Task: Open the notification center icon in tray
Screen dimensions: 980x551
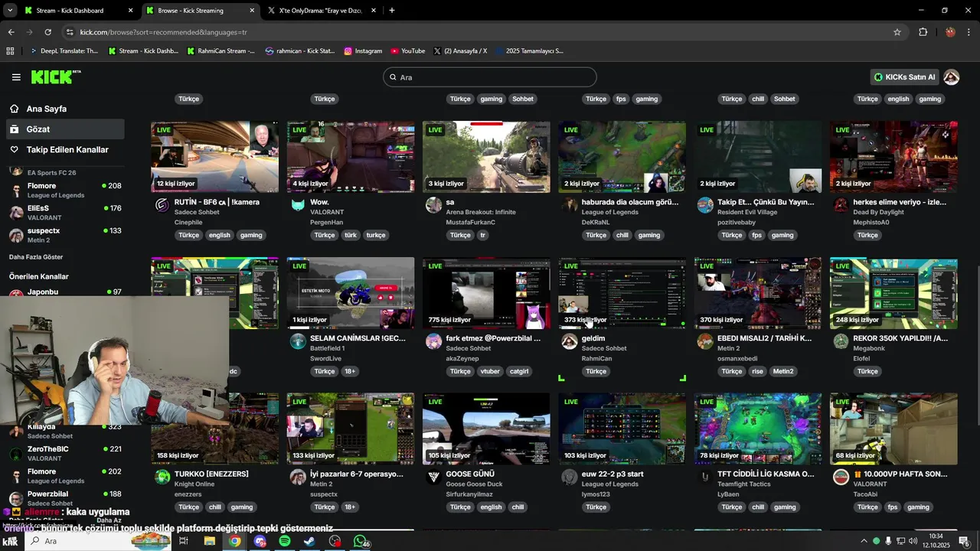Action: coord(964,541)
